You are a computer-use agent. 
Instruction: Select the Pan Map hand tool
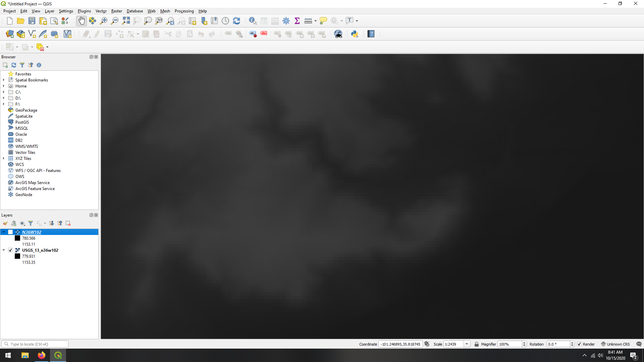[x=82, y=21]
